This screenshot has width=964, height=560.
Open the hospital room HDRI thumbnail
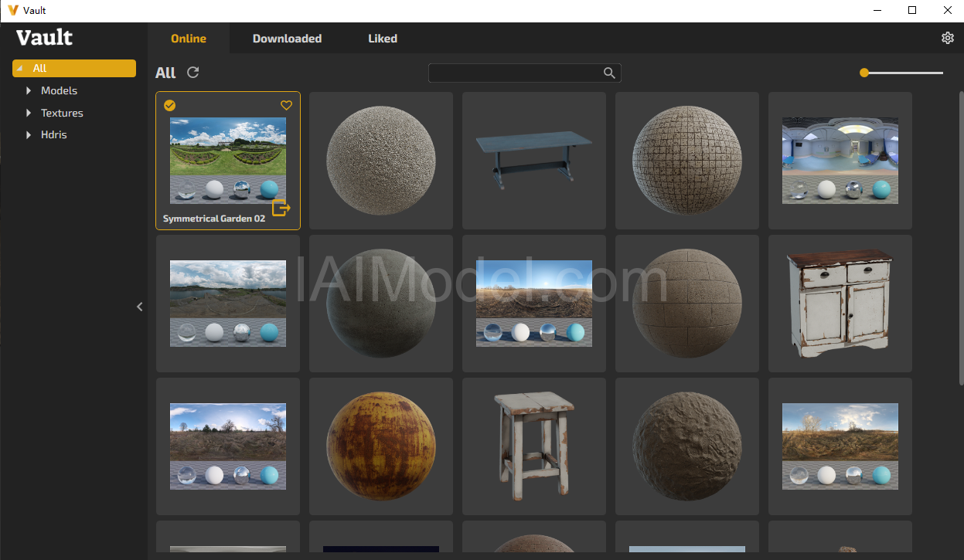[x=840, y=161]
